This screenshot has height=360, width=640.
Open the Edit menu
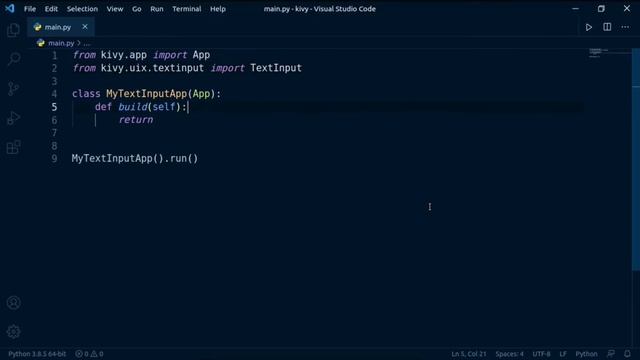pyautogui.click(x=51, y=9)
